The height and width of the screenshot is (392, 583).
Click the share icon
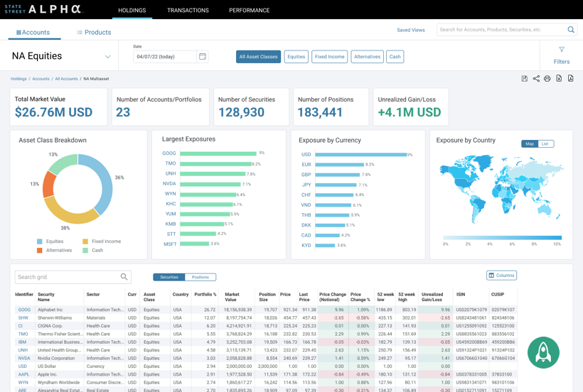coord(536,79)
